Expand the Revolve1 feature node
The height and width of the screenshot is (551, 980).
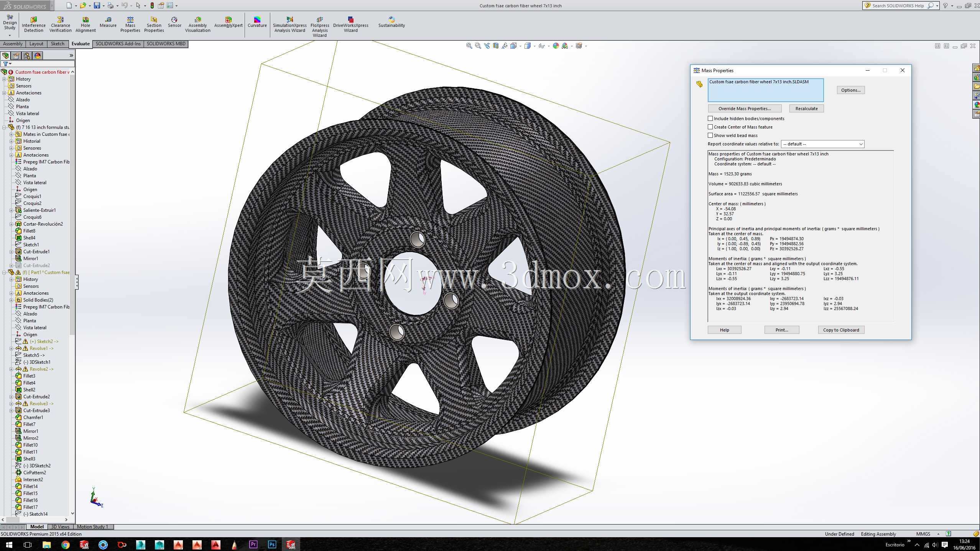(x=12, y=348)
